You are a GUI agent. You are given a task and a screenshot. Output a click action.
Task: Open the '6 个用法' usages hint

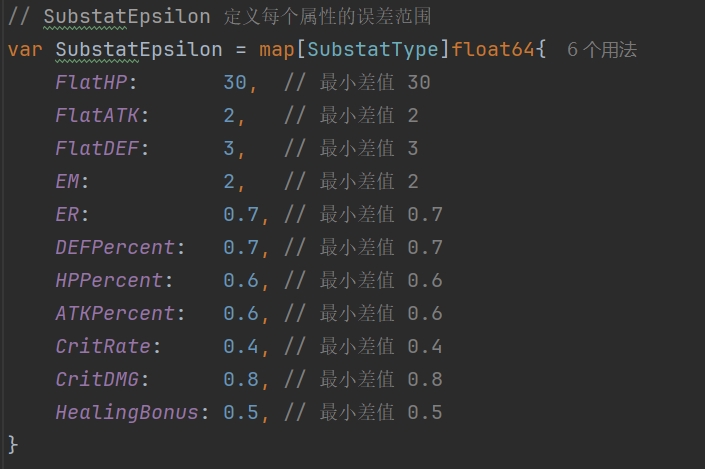pos(602,49)
